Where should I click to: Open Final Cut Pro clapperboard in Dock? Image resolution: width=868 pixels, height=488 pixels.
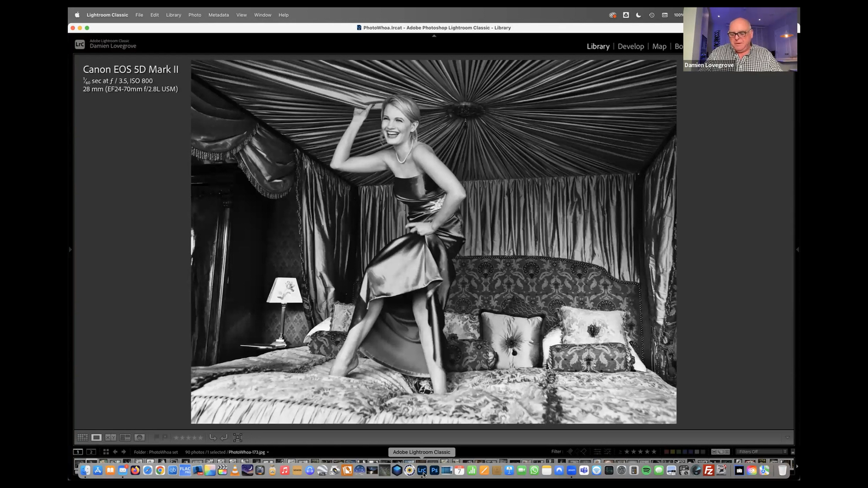pos(222,471)
